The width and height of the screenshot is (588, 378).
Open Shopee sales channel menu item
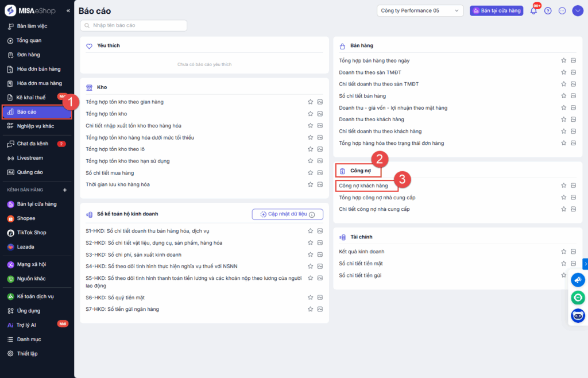pyautogui.click(x=26, y=218)
